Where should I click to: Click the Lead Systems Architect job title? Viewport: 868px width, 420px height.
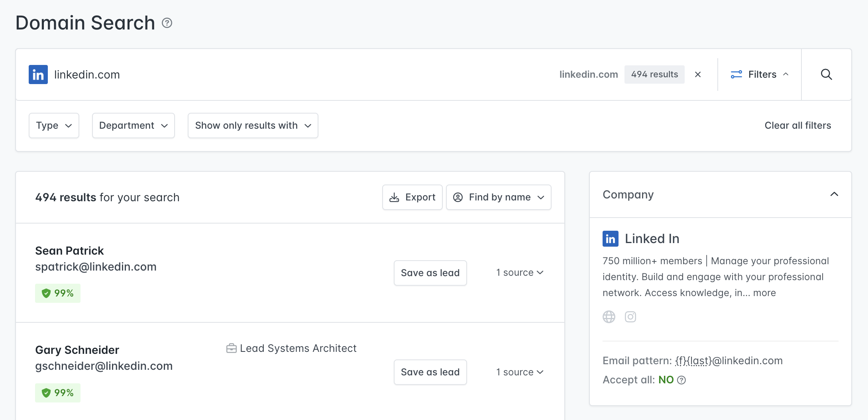pyautogui.click(x=298, y=348)
